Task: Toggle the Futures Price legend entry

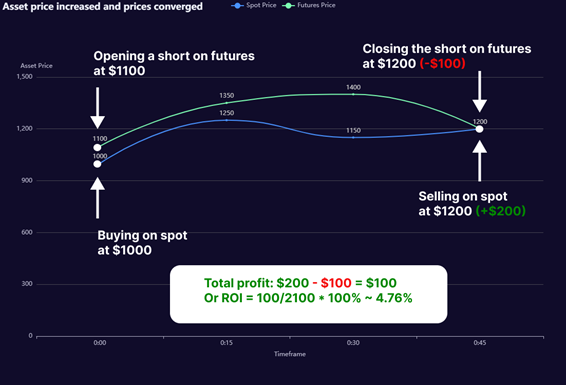Action: pyautogui.click(x=309, y=5)
